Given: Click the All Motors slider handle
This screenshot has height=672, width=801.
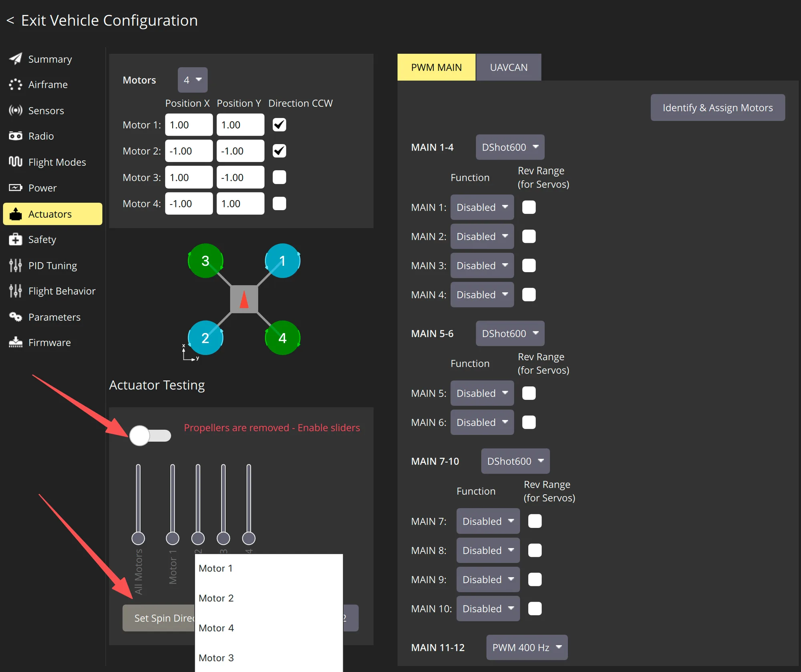Looking at the screenshot, I should (138, 538).
